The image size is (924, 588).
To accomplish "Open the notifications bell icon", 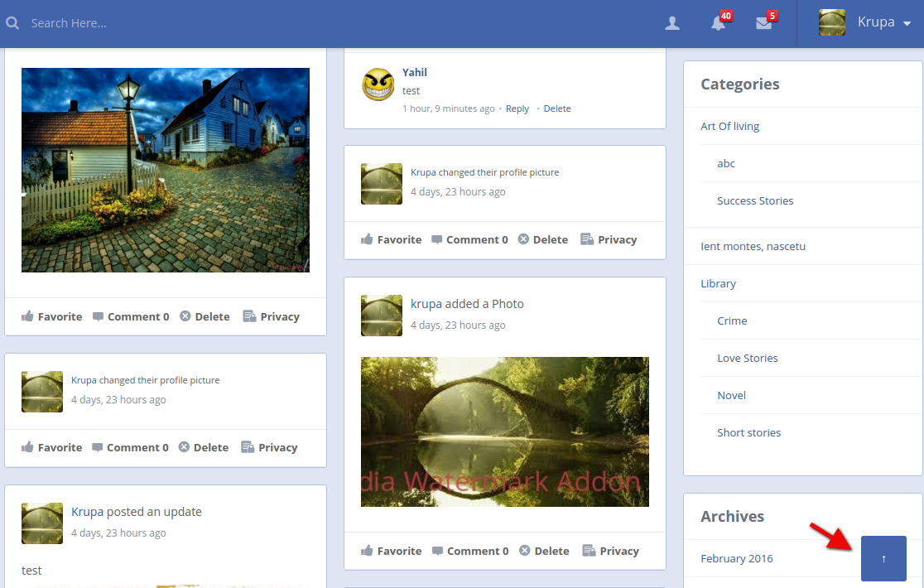I will tap(718, 23).
